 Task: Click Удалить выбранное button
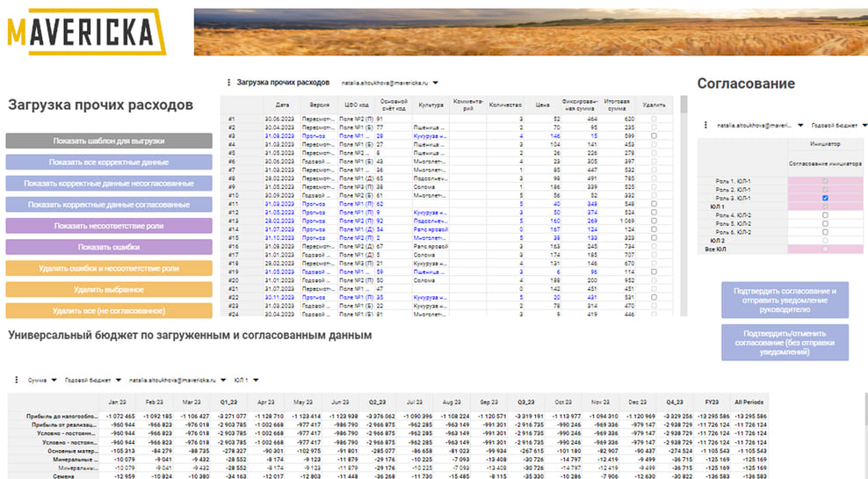point(109,289)
